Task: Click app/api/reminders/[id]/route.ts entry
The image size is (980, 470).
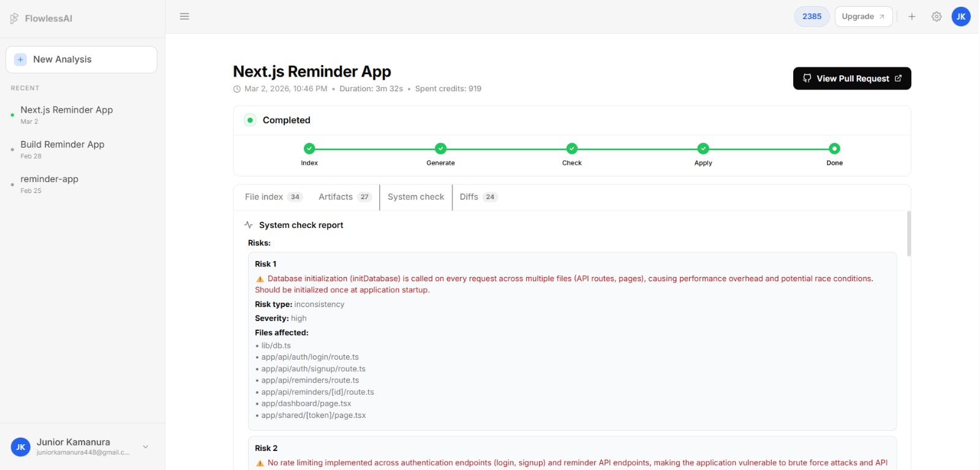Action: (x=317, y=392)
